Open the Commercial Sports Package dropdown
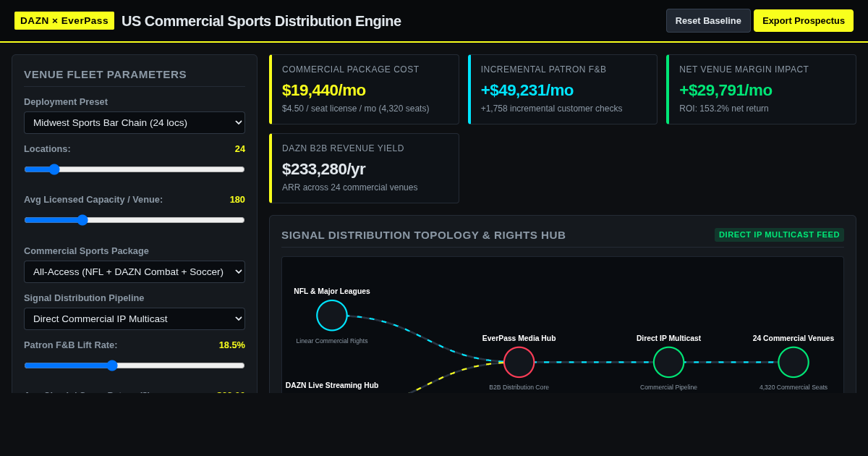This screenshot has height=456, width=868. click(135, 271)
